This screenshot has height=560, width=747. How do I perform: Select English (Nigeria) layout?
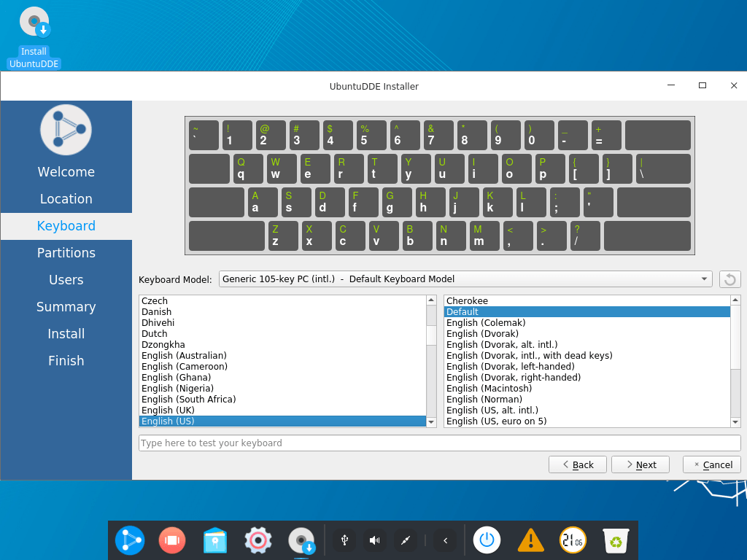(282, 389)
